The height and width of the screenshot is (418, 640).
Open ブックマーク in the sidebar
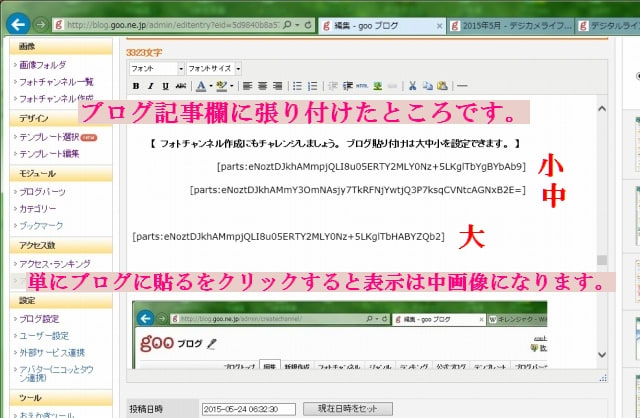41,226
